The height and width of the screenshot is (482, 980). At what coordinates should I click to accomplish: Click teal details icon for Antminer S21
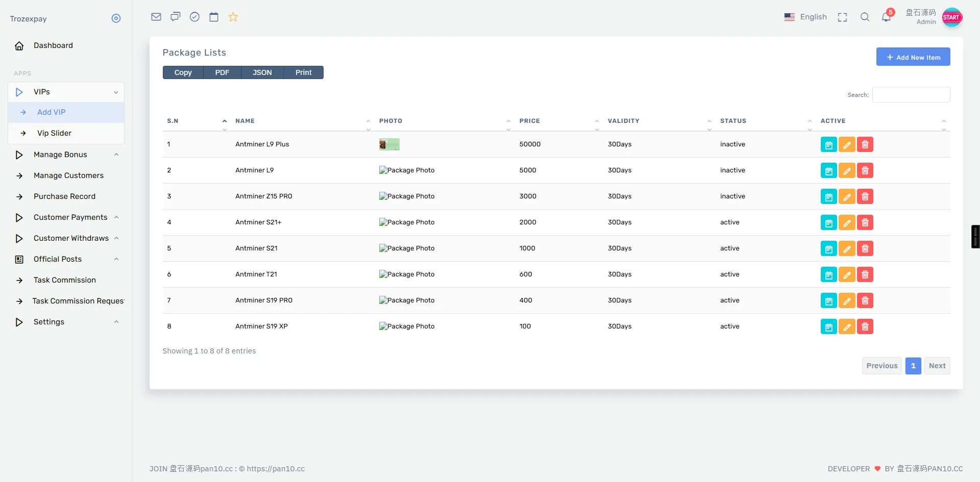click(x=829, y=249)
